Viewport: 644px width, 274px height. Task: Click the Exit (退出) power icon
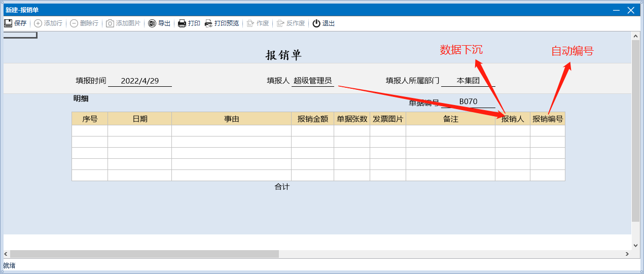point(316,23)
